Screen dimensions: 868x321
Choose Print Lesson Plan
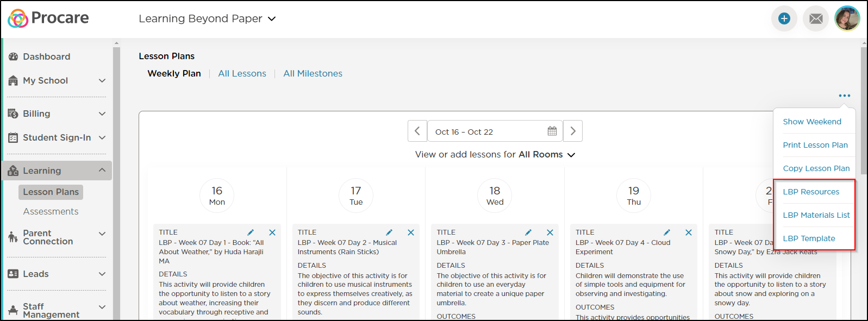click(815, 145)
